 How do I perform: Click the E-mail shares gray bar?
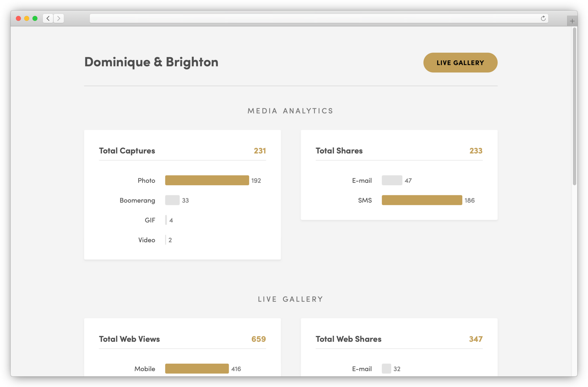(392, 180)
